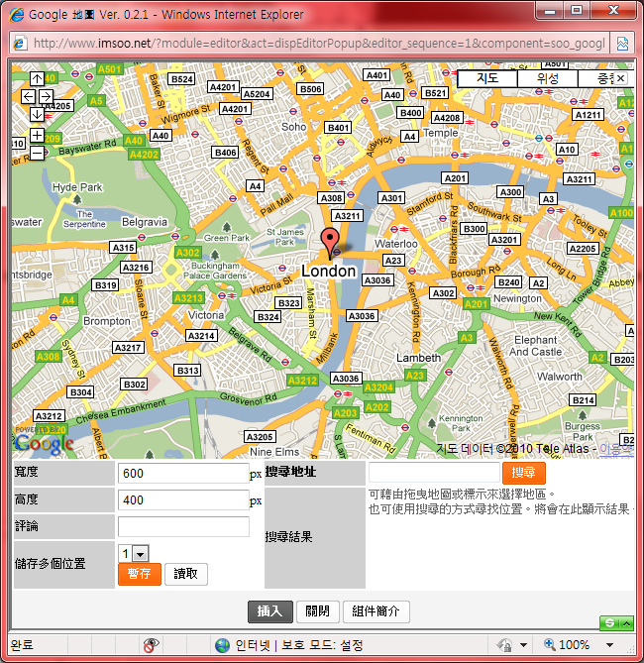Open the zoom level dropdown arrow

609,645
